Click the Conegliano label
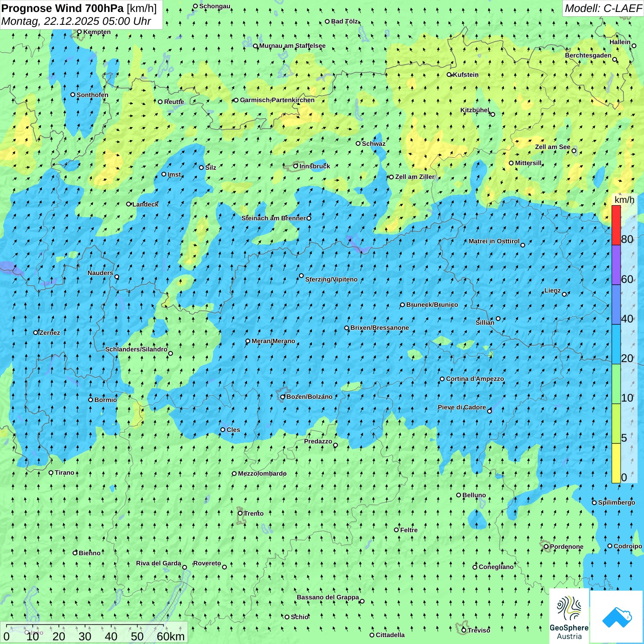 pyautogui.click(x=496, y=567)
